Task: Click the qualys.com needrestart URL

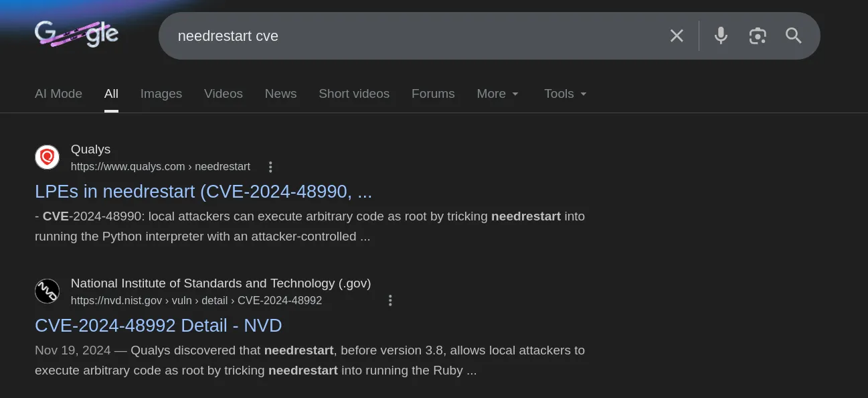Action: [161, 166]
